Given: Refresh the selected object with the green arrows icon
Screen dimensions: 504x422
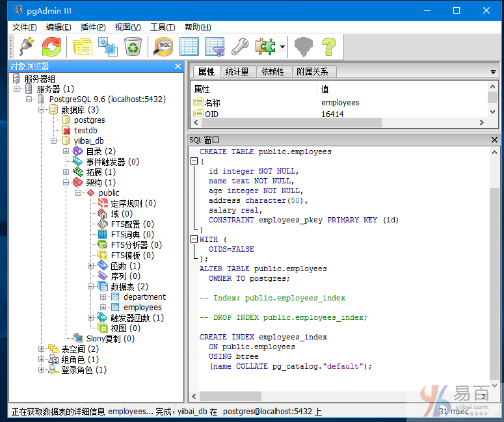Looking at the screenshot, I should click(x=51, y=46).
